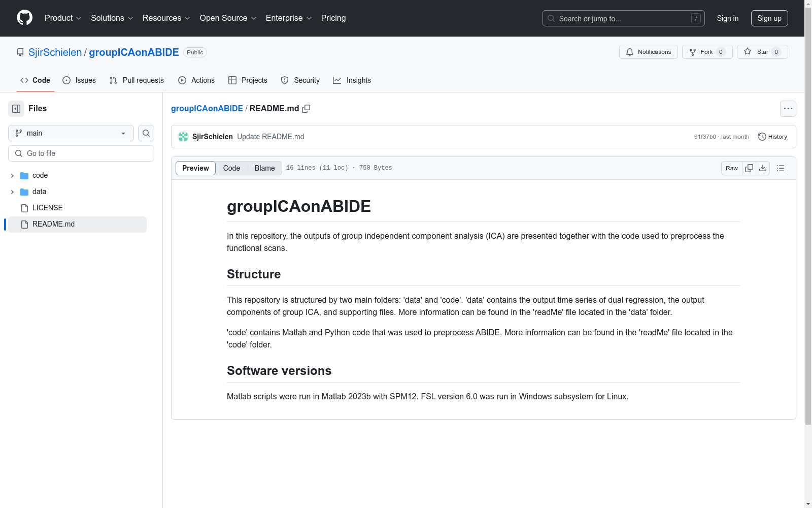The height and width of the screenshot is (508, 812).
Task: Star this repository
Action: (x=762, y=52)
